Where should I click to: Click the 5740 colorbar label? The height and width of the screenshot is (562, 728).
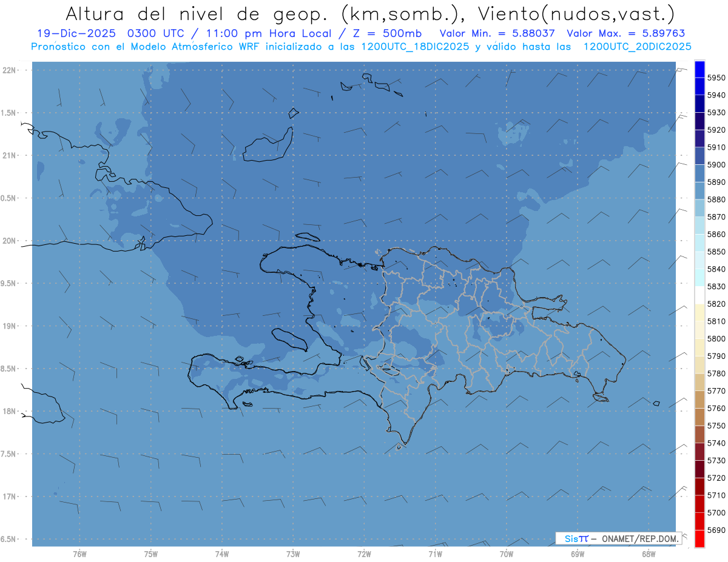pyautogui.click(x=716, y=443)
